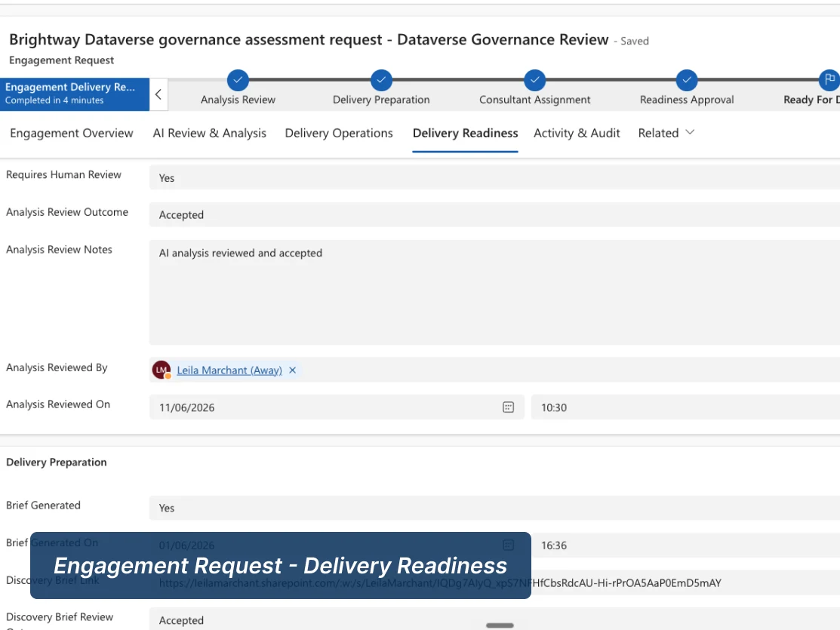Screen dimensions: 840x630
Task: Click the Analysis Reviewed By label
Action: pos(57,367)
